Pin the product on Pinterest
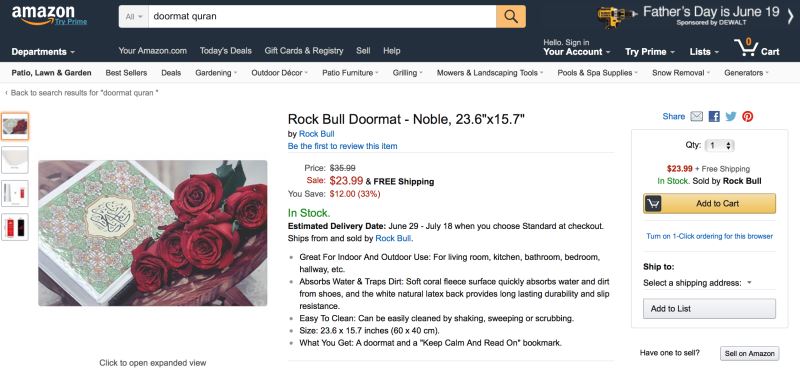Viewport: 800px width, 387px height. [747, 117]
